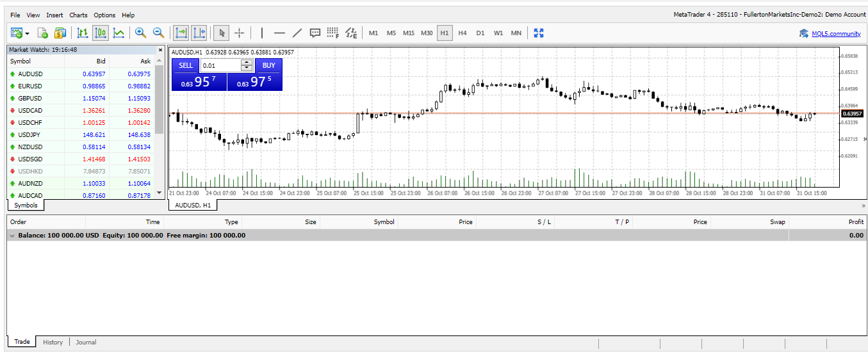Select the crosshair tool
868x363 pixels.
(x=239, y=33)
